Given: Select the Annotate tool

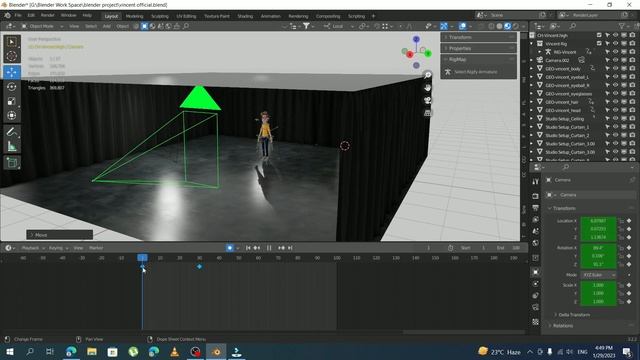Looking at the screenshot, I should 12,132.
